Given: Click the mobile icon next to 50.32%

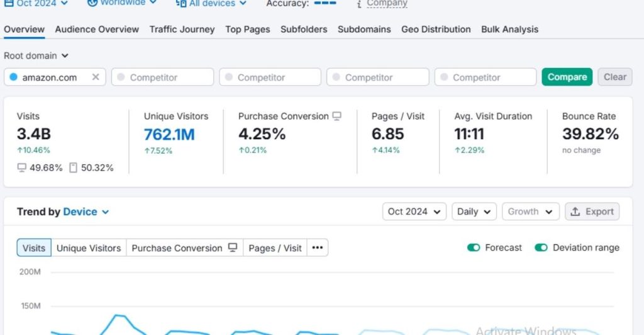Looking at the screenshot, I should pos(73,167).
